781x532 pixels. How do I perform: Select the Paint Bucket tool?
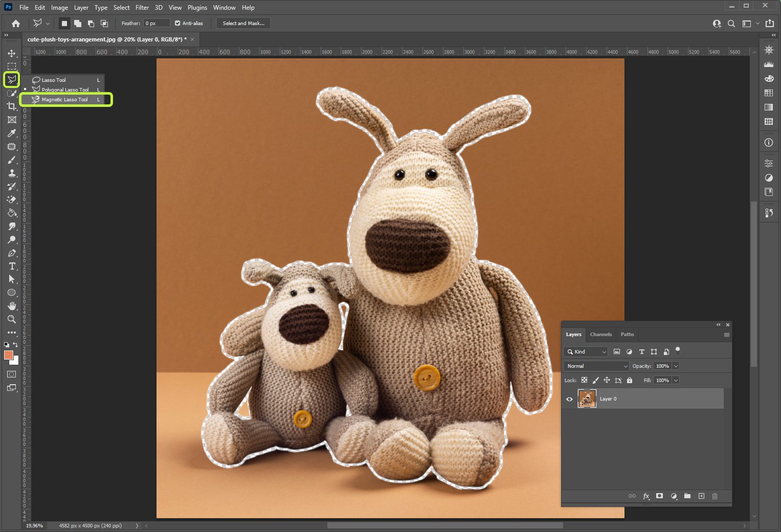pos(12,213)
